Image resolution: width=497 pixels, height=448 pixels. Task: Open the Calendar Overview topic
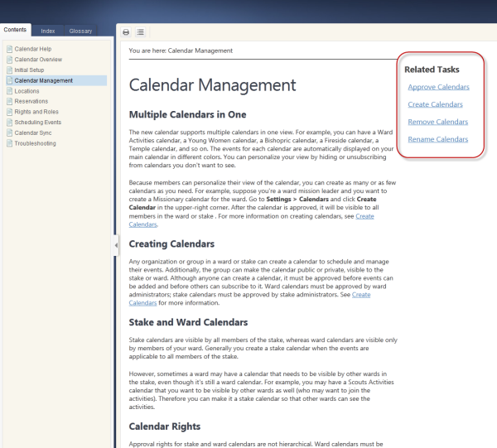point(38,60)
